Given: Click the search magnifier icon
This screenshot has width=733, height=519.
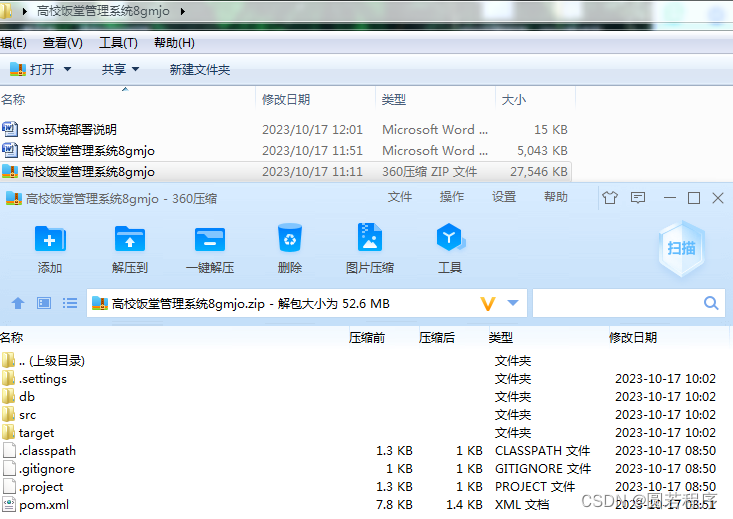Looking at the screenshot, I should (x=711, y=303).
